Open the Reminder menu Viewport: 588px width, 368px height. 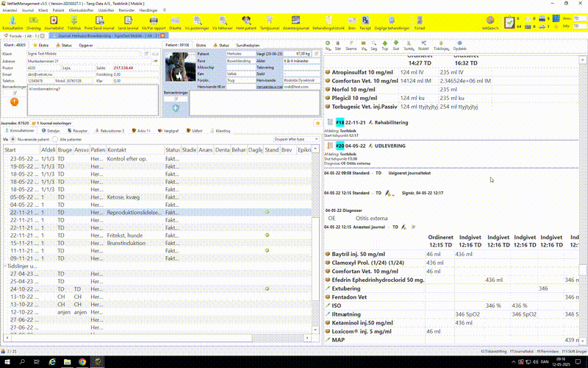[126, 10]
